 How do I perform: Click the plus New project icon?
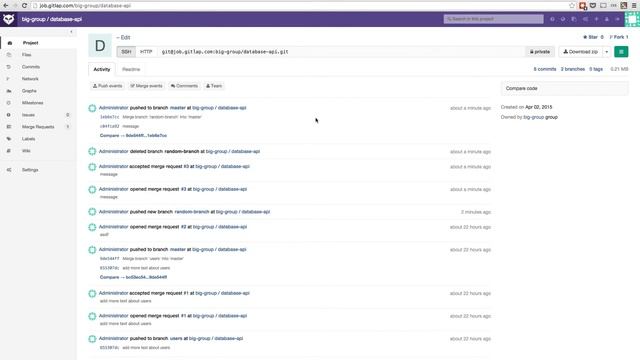(596, 19)
